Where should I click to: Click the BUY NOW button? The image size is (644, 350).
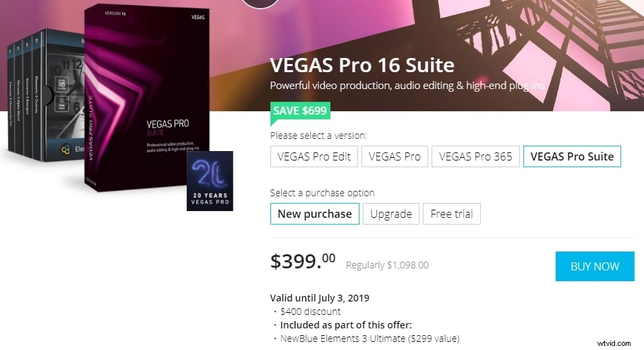click(x=595, y=266)
